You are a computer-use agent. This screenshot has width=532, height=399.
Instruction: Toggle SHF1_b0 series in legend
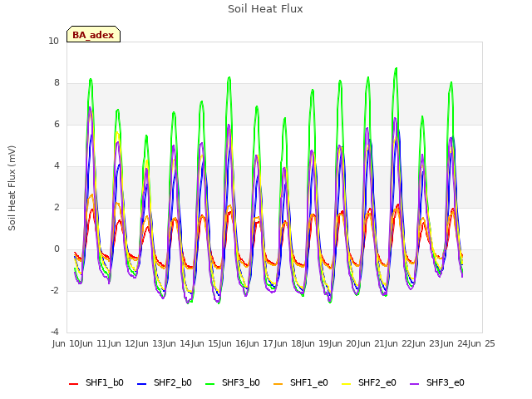tap(96, 382)
